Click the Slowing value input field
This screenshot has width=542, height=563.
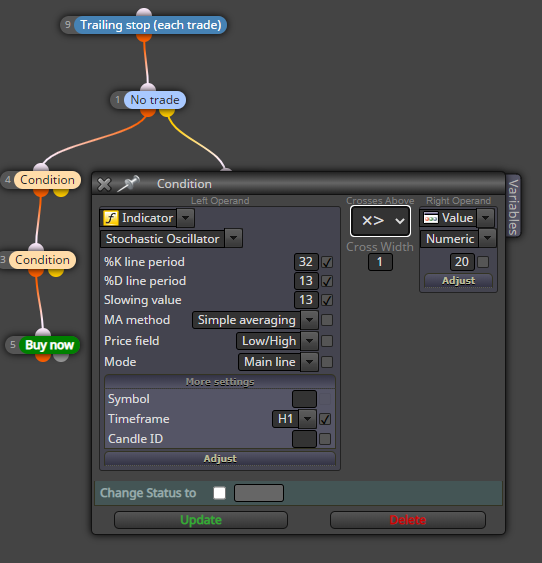306,300
